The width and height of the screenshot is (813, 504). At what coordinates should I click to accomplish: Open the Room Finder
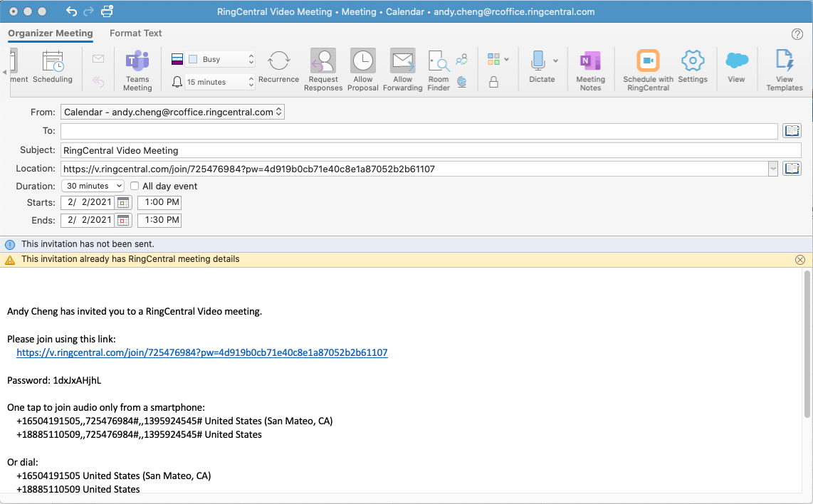pos(439,70)
